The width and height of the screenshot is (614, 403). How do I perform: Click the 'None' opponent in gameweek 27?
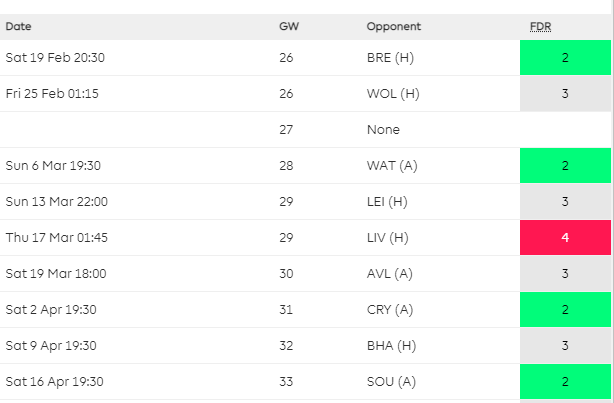(x=383, y=130)
